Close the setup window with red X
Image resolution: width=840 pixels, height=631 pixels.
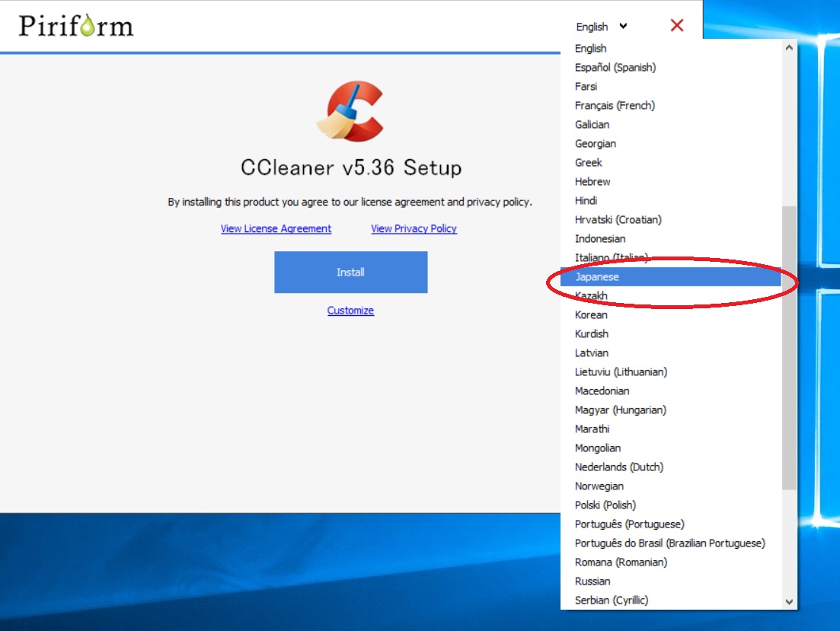[x=676, y=25]
